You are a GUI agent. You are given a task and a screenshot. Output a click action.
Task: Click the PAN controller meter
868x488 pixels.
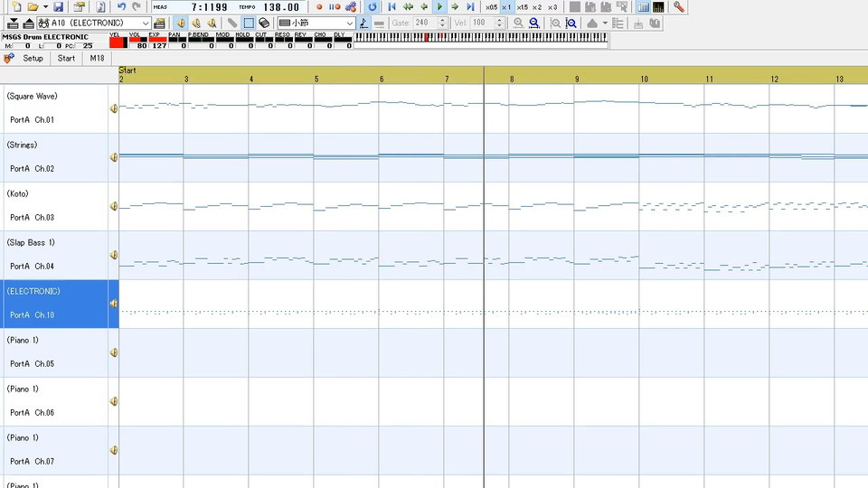[x=177, y=41]
